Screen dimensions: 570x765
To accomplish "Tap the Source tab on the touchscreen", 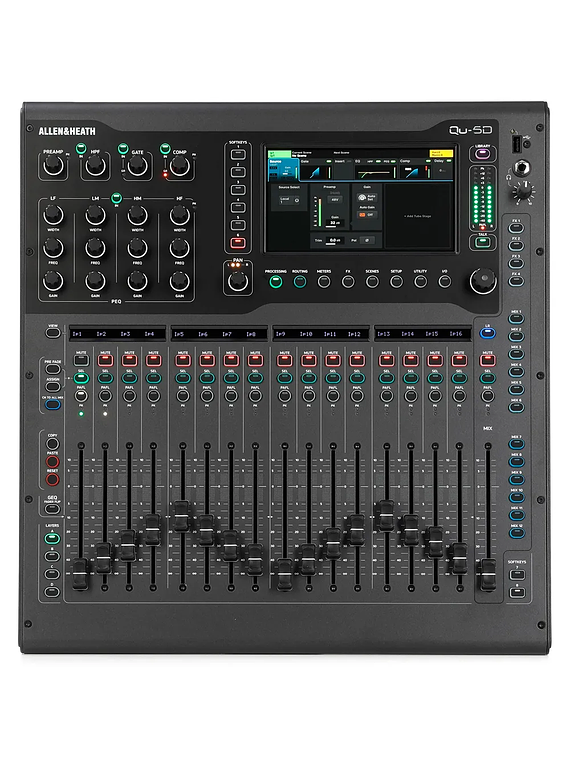I will 283,168.
